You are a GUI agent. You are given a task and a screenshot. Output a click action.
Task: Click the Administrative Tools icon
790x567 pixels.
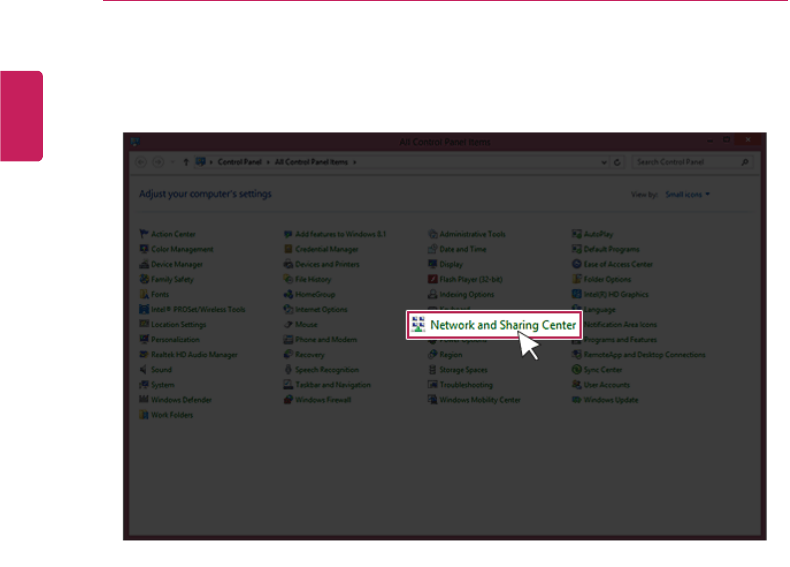click(432, 234)
